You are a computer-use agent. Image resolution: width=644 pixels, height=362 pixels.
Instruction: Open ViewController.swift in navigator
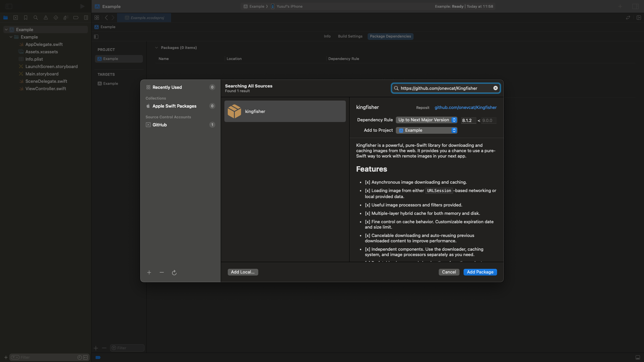[46, 88]
